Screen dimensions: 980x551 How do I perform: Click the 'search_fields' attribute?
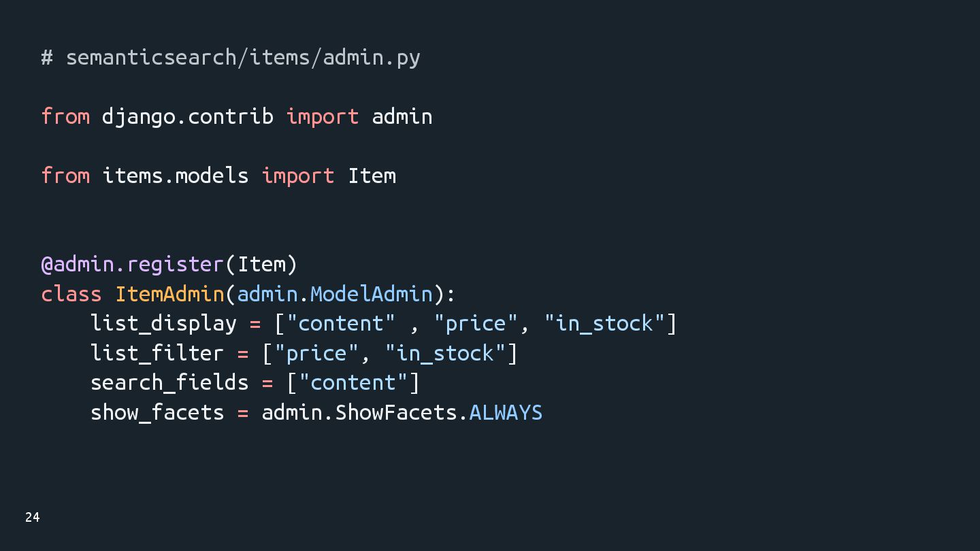click(169, 382)
